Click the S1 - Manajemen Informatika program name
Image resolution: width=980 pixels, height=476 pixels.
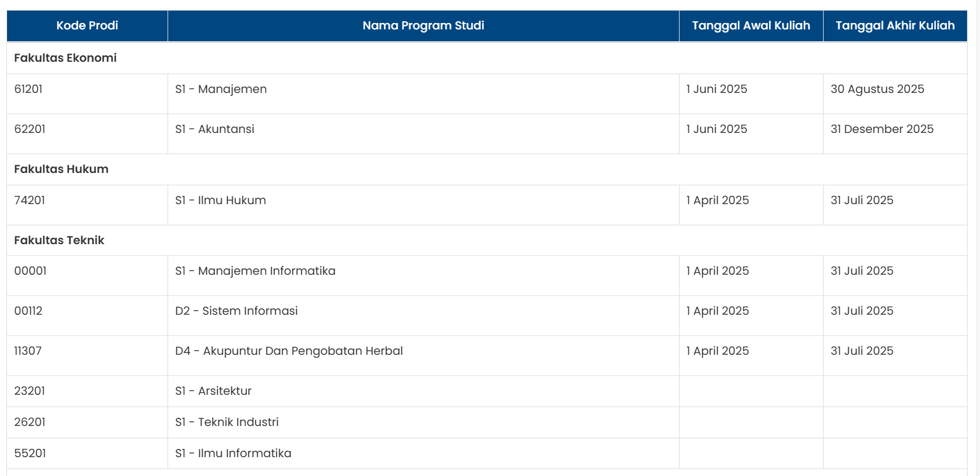coord(255,271)
